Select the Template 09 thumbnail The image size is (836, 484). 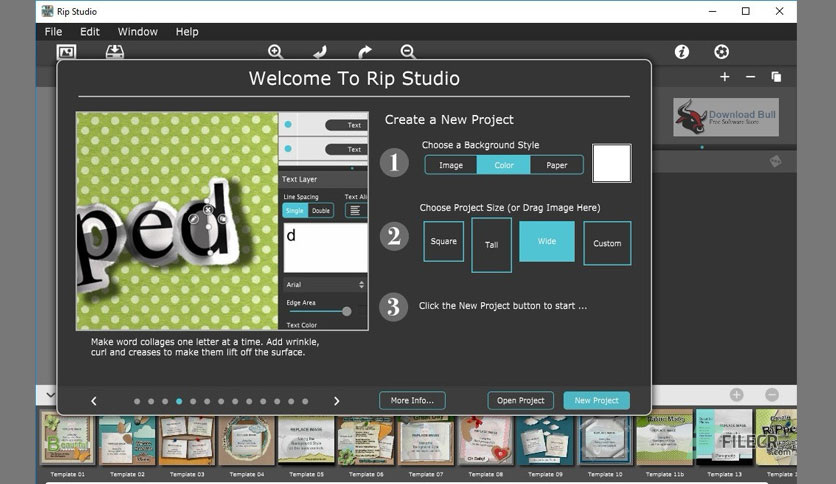tap(545, 439)
